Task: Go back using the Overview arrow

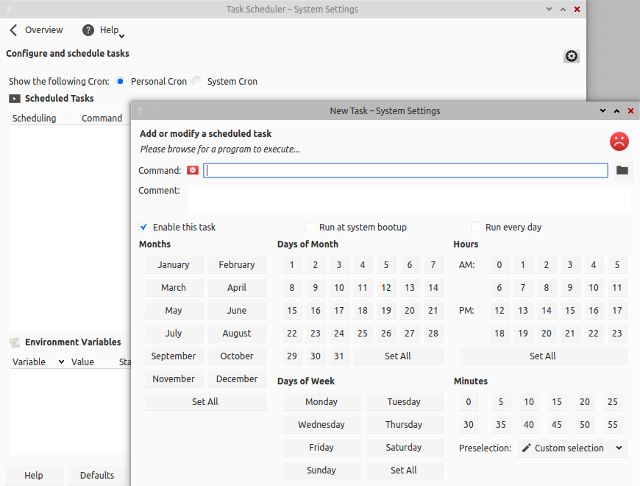Action: 13,30
